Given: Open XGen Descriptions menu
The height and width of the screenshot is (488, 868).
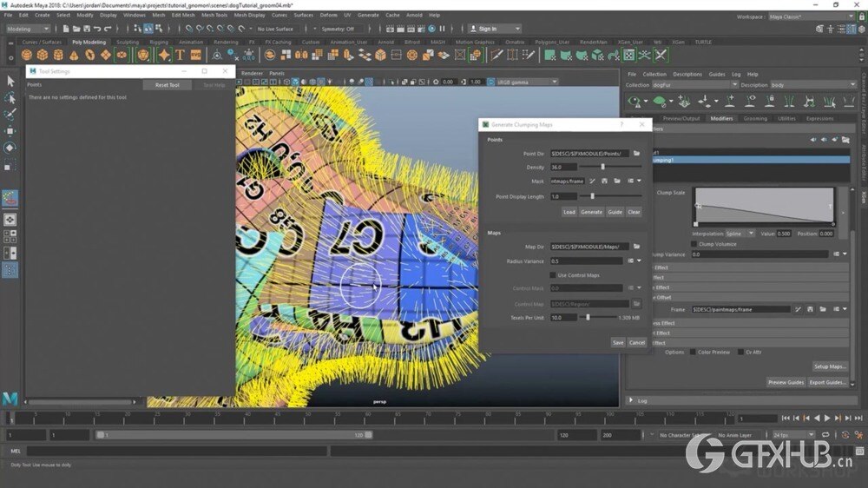Looking at the screenshot, I should point(687,74).
